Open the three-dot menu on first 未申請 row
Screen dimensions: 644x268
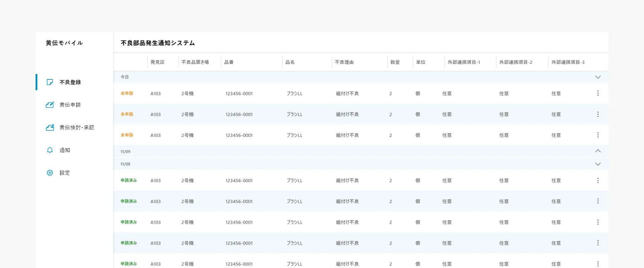pyautogui.click(x=598, y=93)
